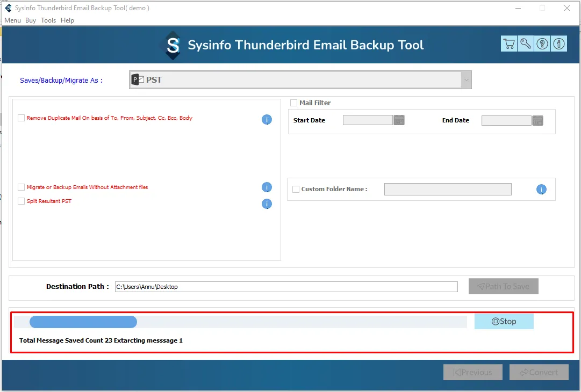
Task: Click the End Date input field
Action: [506, 120]
